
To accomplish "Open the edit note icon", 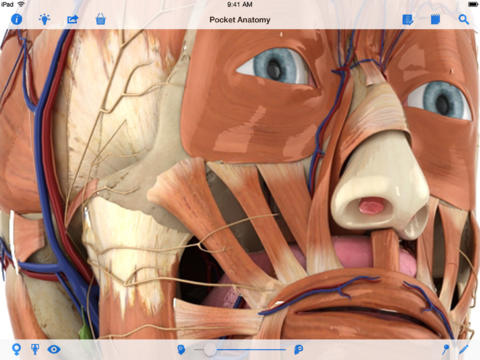I will click(407, 20).
